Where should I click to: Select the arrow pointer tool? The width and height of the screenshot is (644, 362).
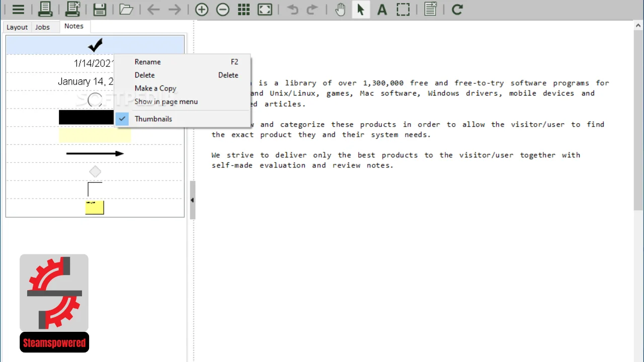coord(360,9)
